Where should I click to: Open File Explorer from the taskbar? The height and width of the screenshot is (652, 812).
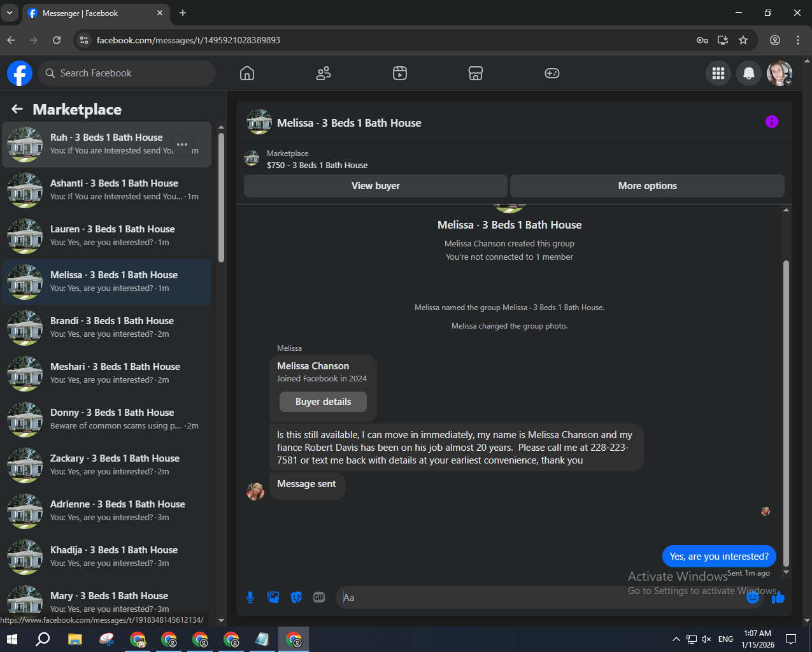click(75, 639)
